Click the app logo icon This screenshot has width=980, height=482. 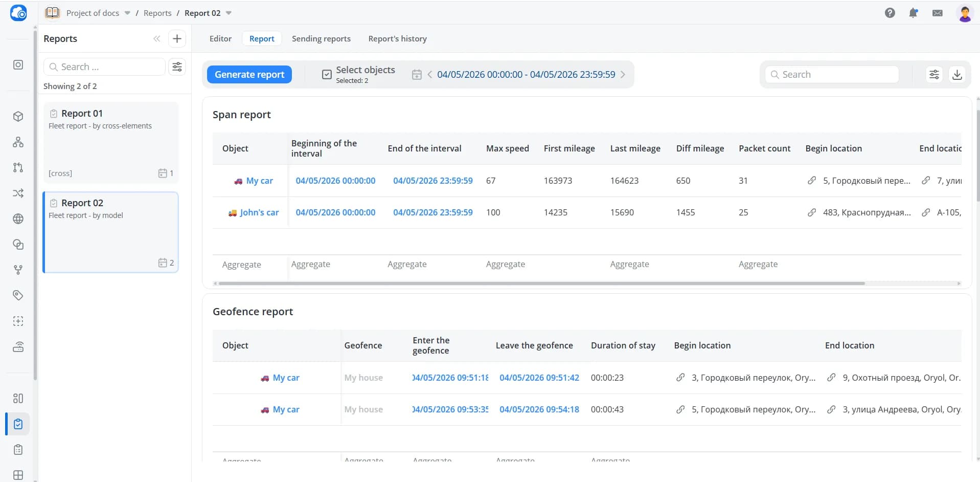18,13
